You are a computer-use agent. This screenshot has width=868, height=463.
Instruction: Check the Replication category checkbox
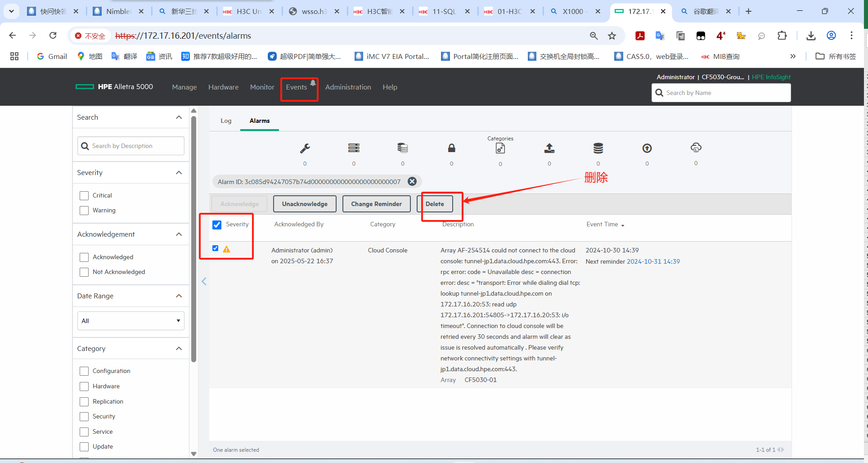(84, 402)
